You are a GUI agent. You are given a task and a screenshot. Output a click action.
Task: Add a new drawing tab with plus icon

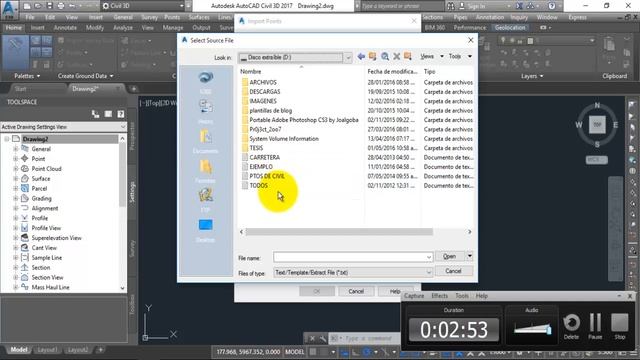133,89
